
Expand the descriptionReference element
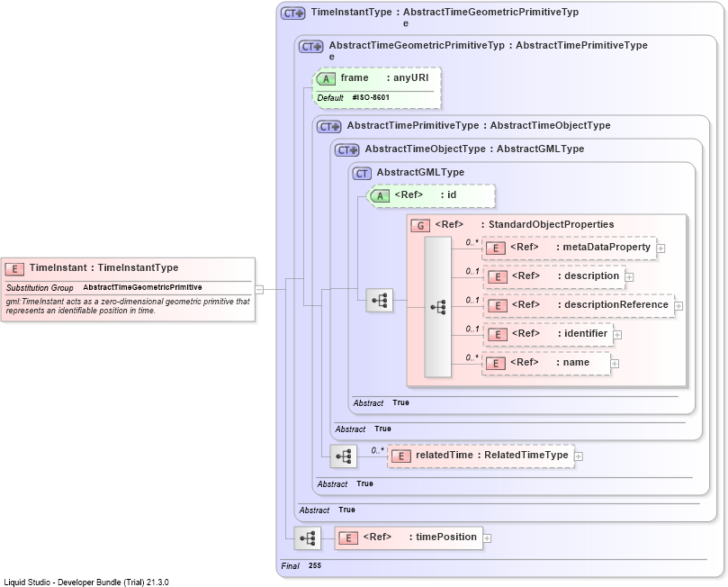(x=679, y=306)
